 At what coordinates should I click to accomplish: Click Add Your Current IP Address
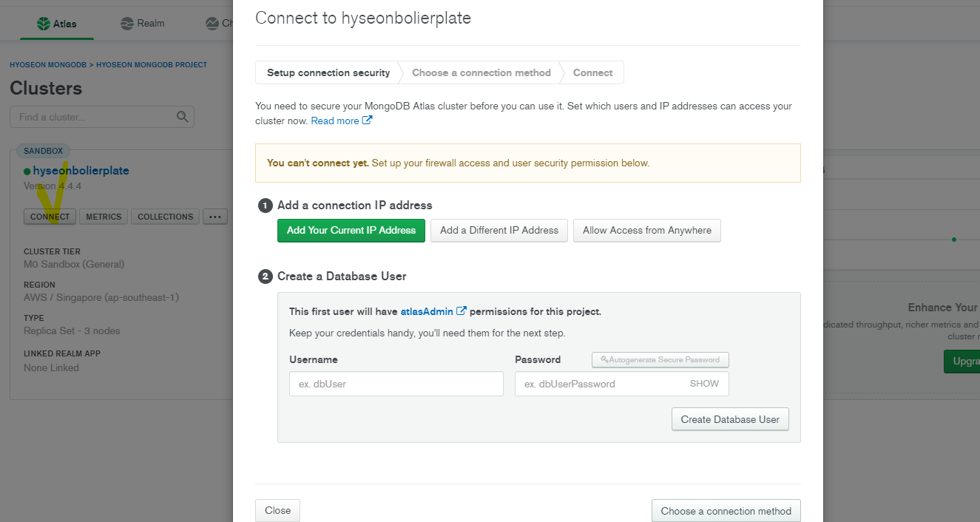[351, 230]
